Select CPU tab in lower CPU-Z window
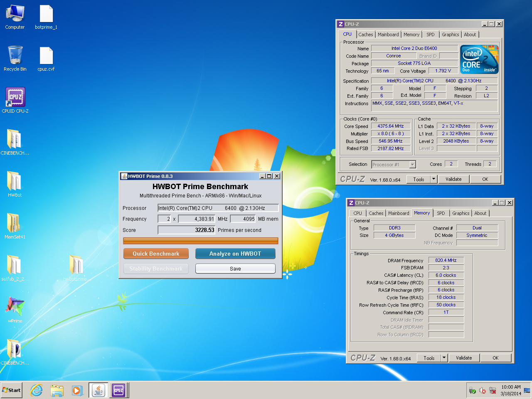532x399 pixels. 357,213
